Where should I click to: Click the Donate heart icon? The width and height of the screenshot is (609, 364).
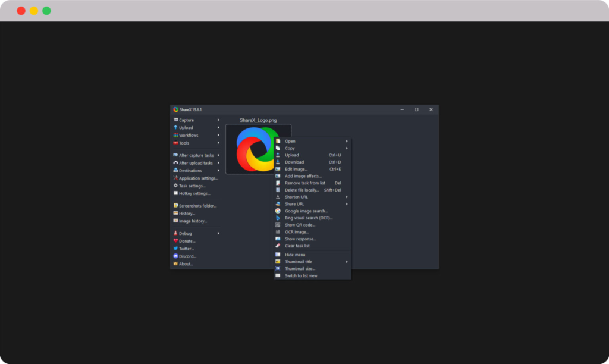[175, 241]
